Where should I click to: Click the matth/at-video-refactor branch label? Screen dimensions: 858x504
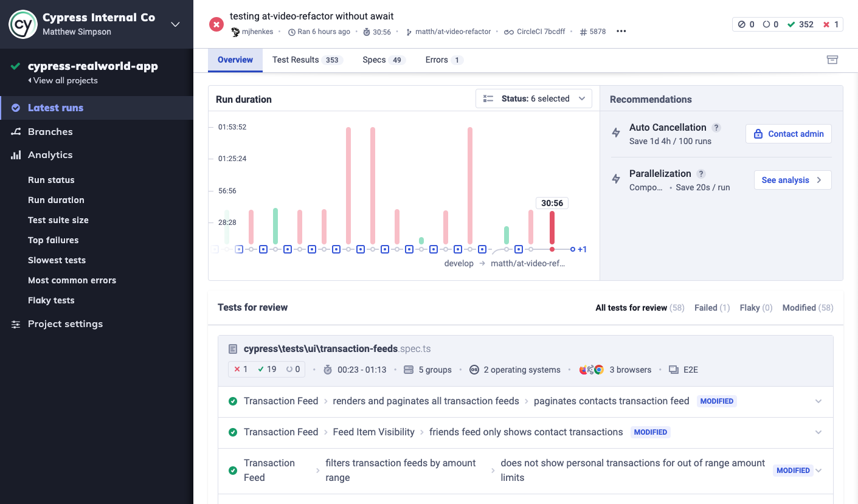[x=453, y=32]
